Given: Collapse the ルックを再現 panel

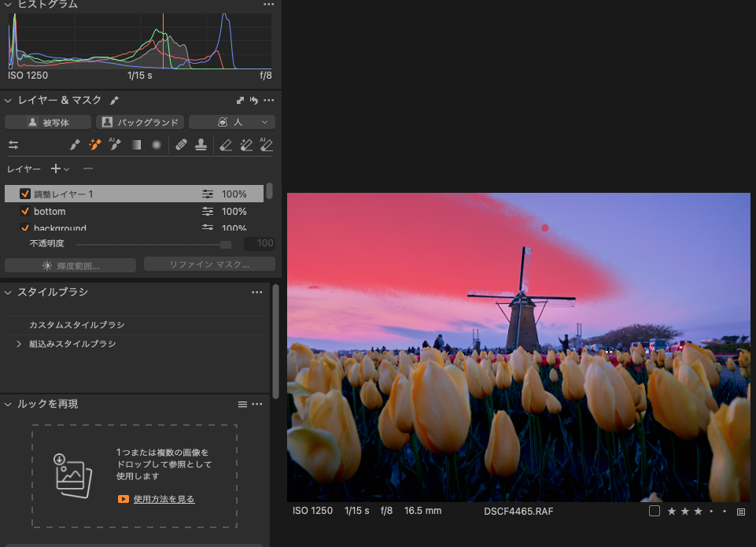Looking at the screenshot, I should [x=9, y=404].
